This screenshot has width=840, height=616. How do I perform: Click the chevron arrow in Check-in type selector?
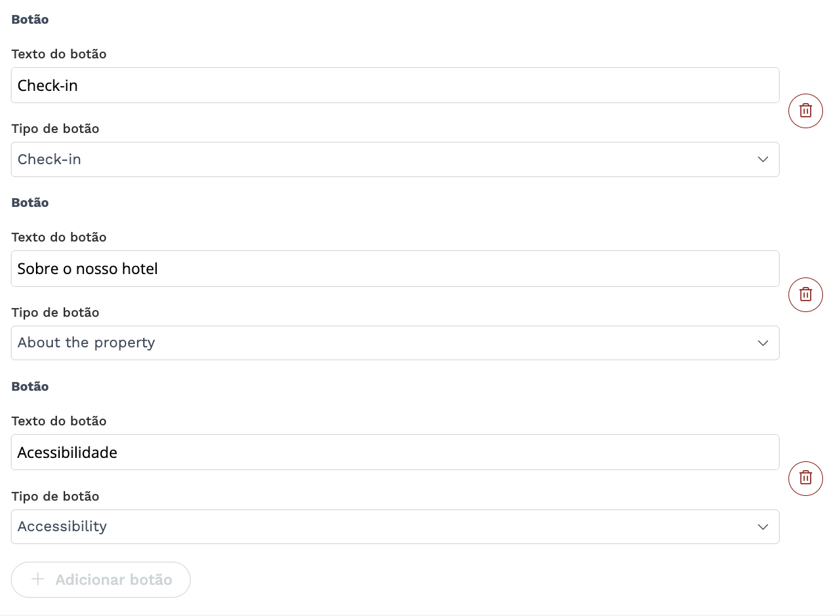763,159
